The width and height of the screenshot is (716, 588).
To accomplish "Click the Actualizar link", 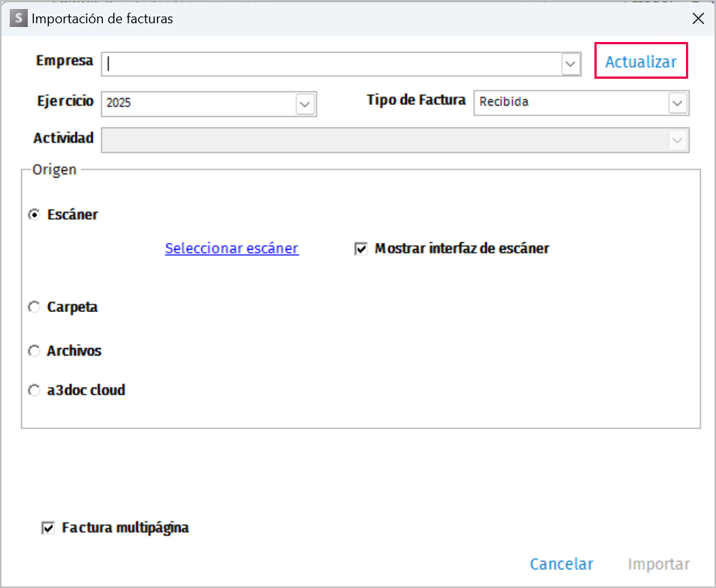I will coord(641,62).
